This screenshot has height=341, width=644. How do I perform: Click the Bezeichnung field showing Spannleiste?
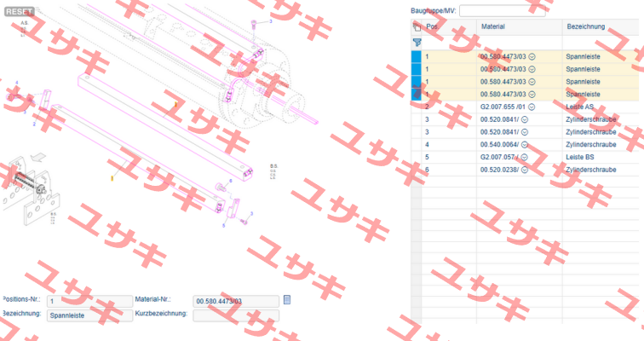click(89, 315)
